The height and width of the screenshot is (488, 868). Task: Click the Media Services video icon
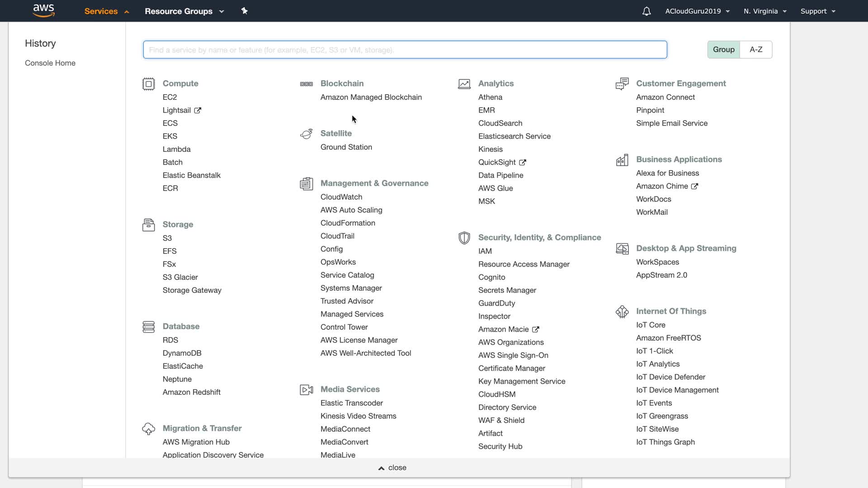tap(306, 389)
